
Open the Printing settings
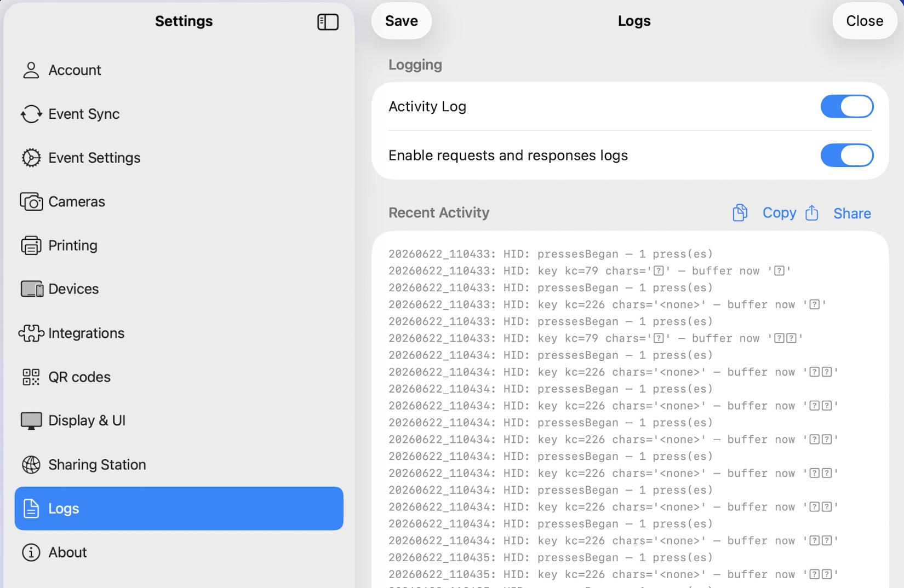(179, 245)
